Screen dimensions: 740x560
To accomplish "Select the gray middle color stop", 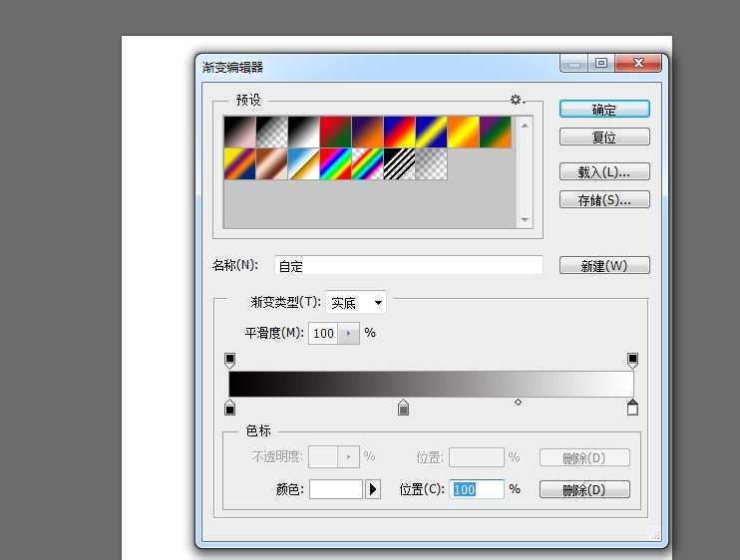I will pyautogui.click(x=403, y=408).
